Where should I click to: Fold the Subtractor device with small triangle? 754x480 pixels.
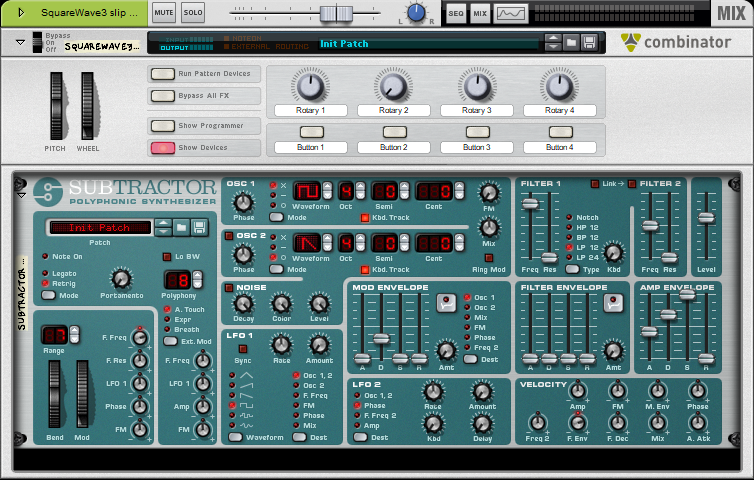click(21, 196)
